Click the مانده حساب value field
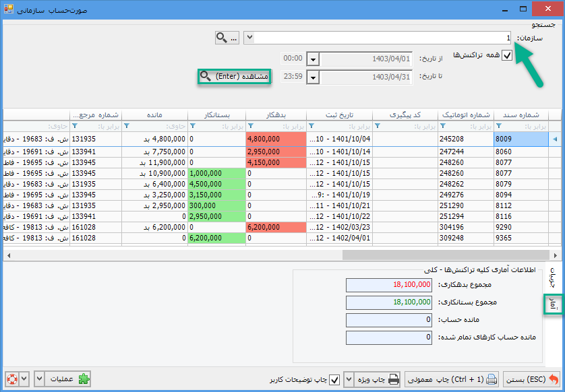This screenshot has height=392, width=565. [x=389, y=320]
